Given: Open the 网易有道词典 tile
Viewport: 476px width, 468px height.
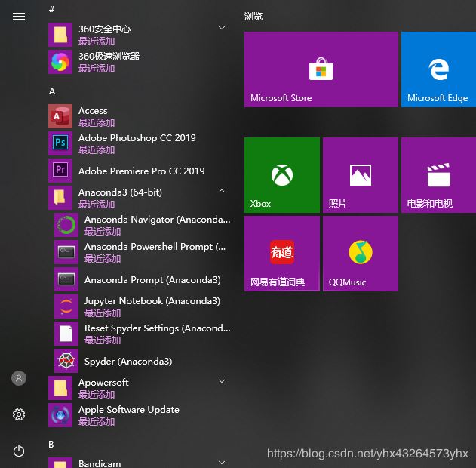Looking at the screenshot, I should (x=282, y=254).
